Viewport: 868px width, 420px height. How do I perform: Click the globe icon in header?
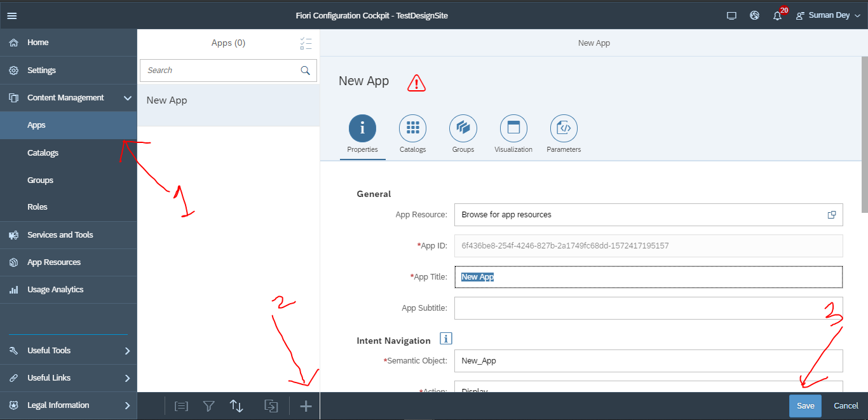(754, 16)
